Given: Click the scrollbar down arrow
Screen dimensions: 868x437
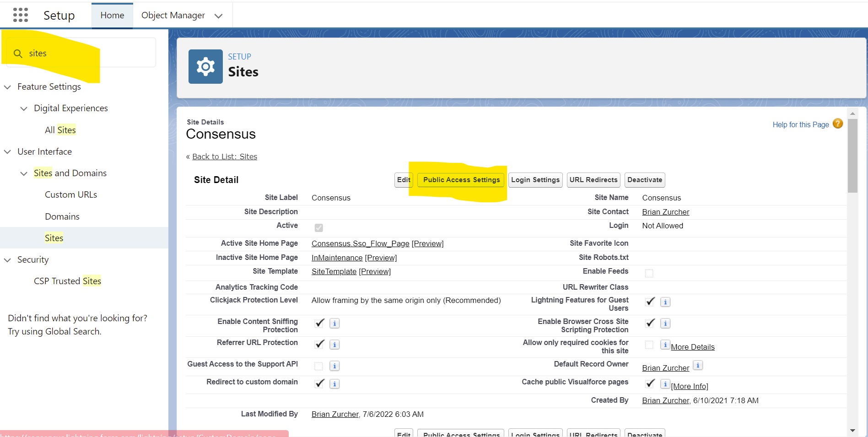Looking at the screenshot, I should point(852,431).
